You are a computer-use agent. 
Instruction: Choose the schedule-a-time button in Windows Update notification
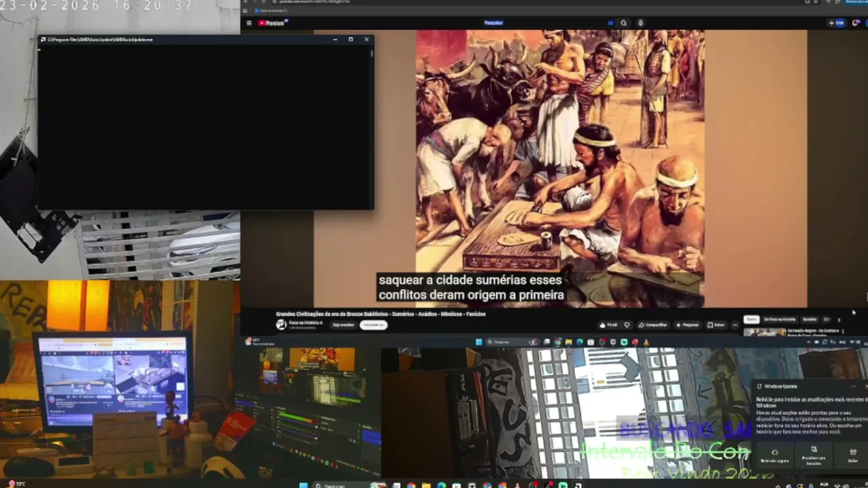tap(814, 455)
